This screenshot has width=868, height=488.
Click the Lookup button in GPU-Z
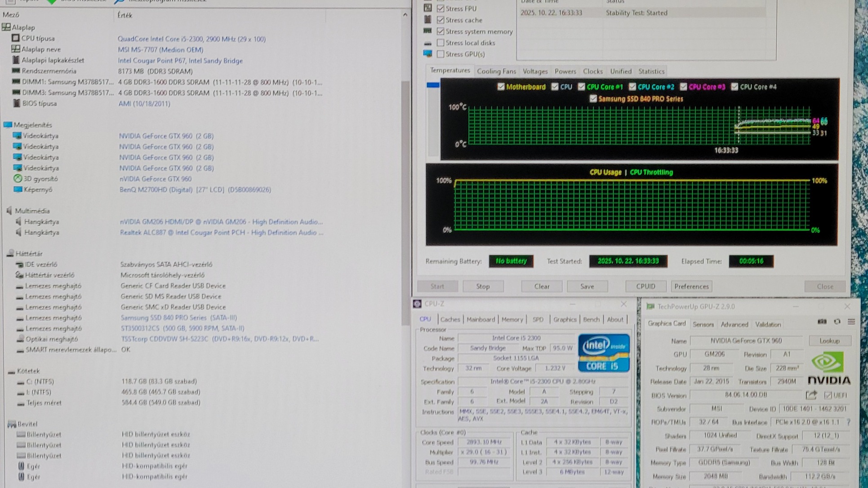[829, 341]
